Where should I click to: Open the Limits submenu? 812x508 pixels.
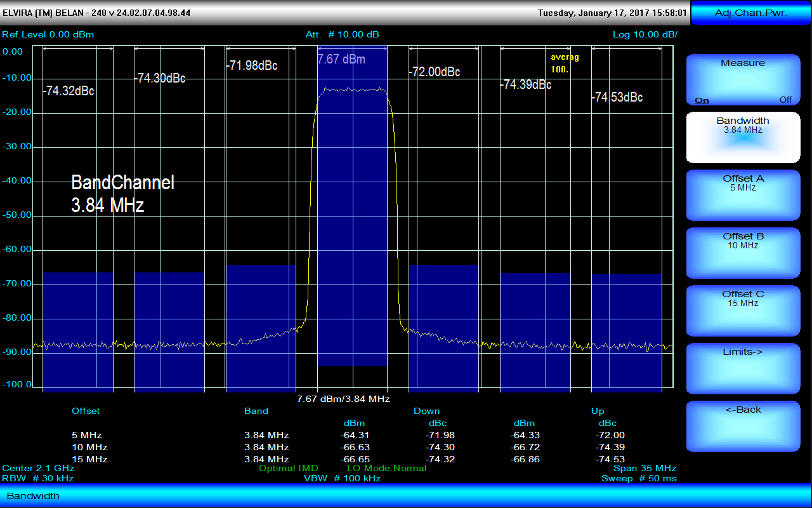coord(743,368)
